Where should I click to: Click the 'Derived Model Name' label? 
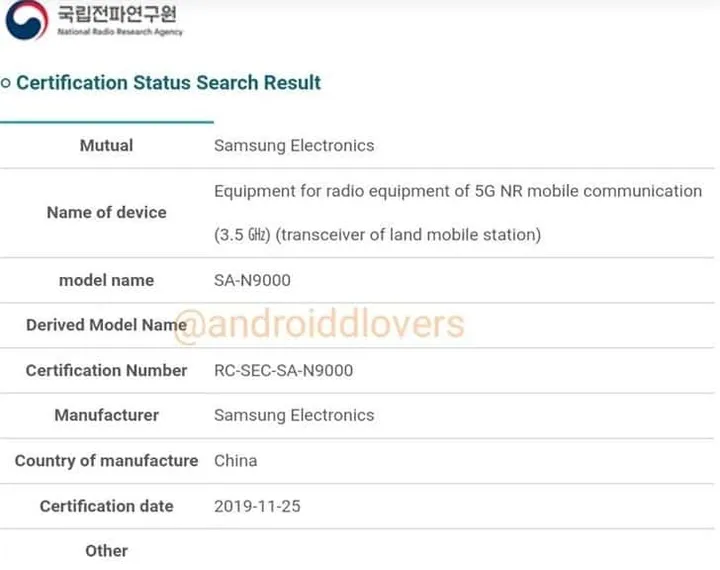click(x=107, y=325)
